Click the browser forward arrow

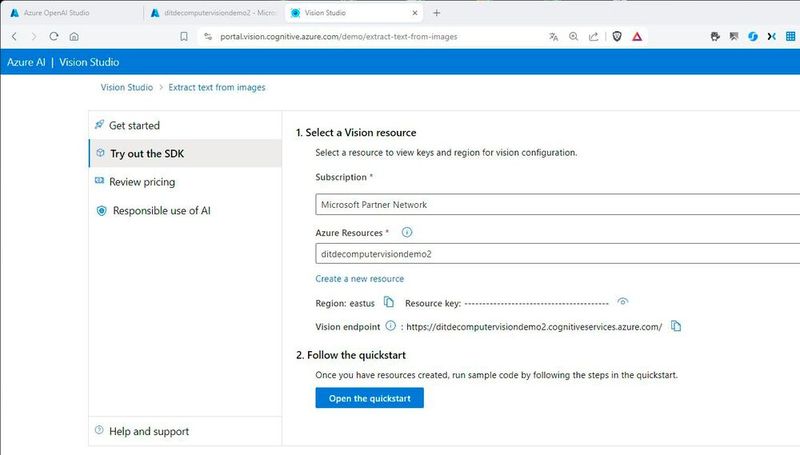point(34,36)
